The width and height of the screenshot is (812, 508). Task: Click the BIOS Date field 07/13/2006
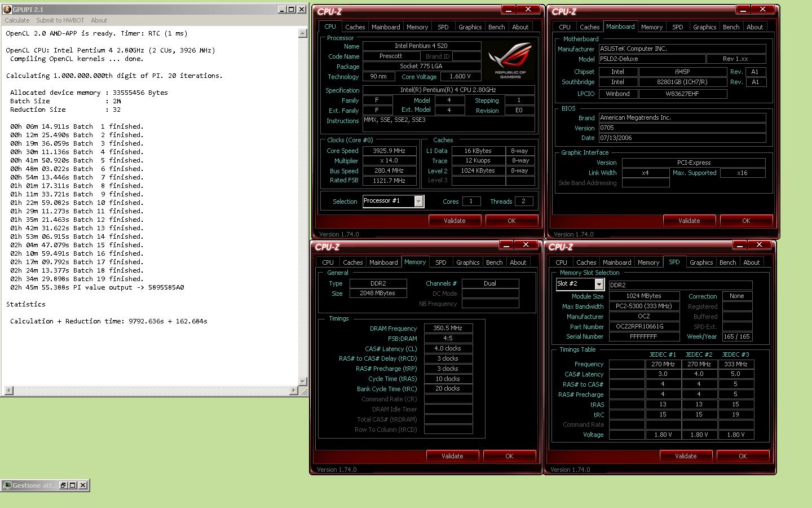coord(682,138)
